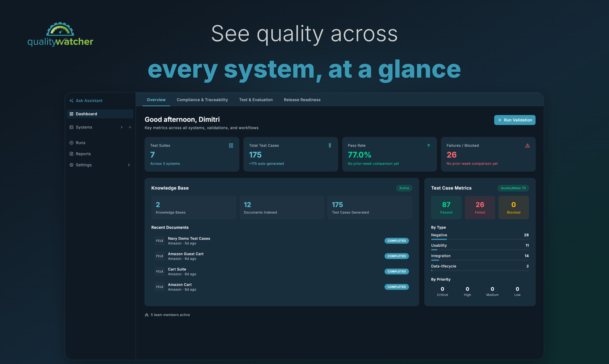The height and width of the screenshot is (364, 609).
Task: Add a new system with the plus icon
Action: (x=130, y=127)
